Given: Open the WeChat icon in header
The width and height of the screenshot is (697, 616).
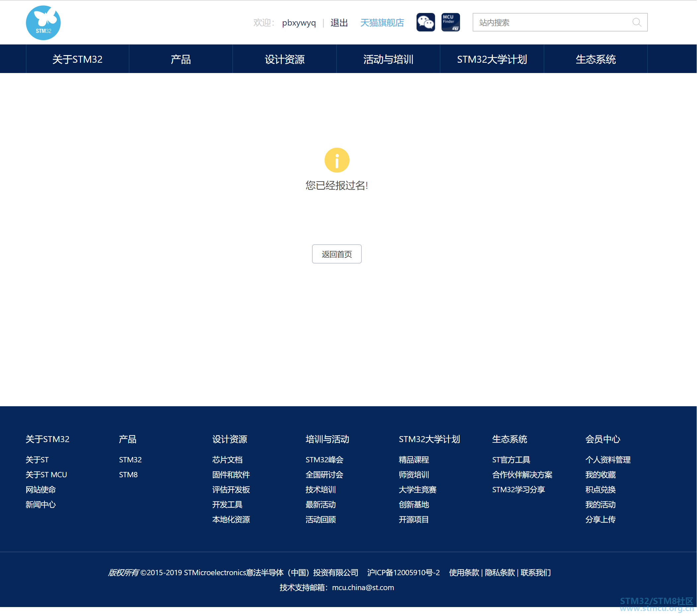Looking at the screenshot, I should coord(426,22).
